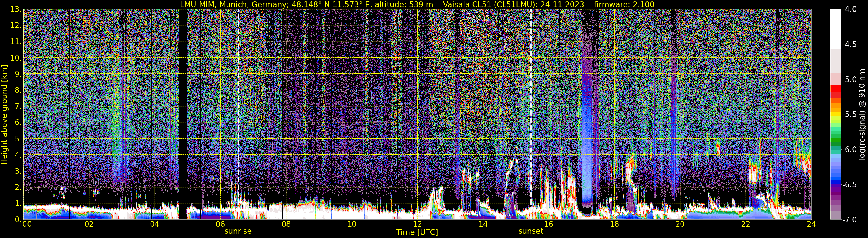Click the '-4.0' colorbar tick label
Image resolution: width=868 pixels, height=238 pixels.
click(x=849, y=10)
